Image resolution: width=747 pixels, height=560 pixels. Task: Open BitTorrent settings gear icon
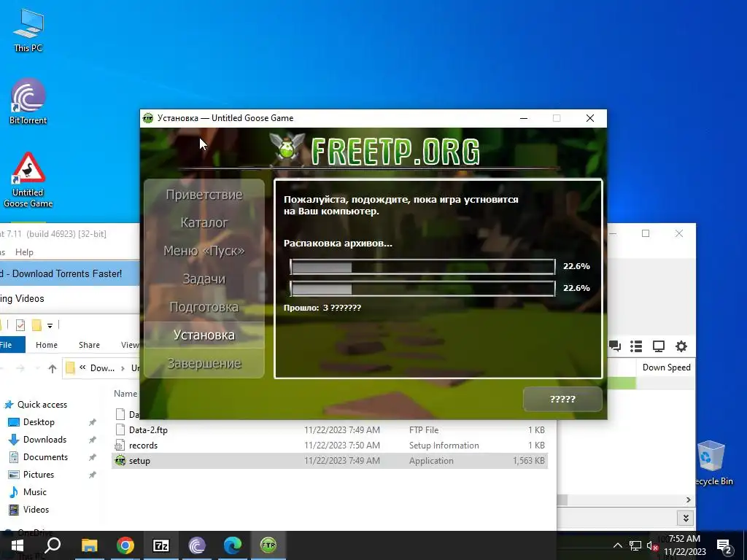click(681, 346)
